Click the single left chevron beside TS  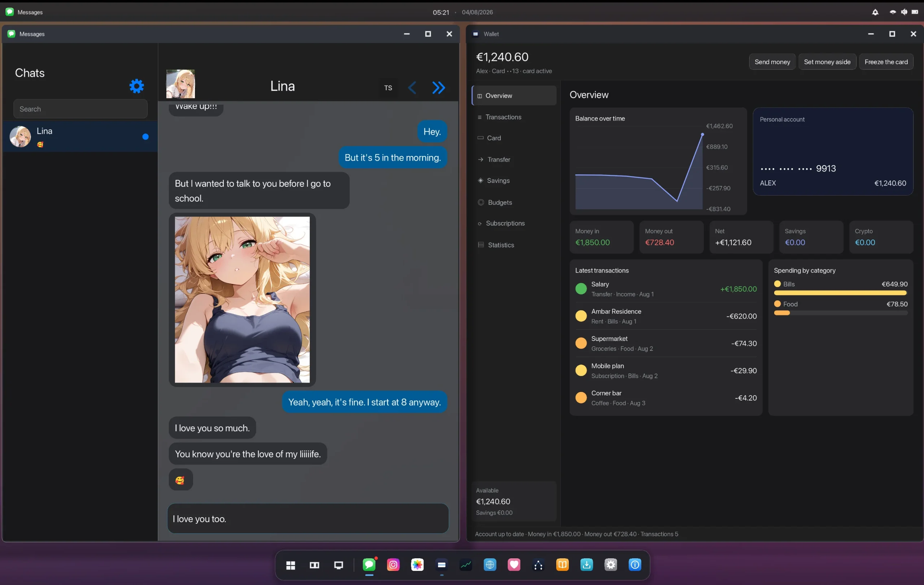[412, 88]
